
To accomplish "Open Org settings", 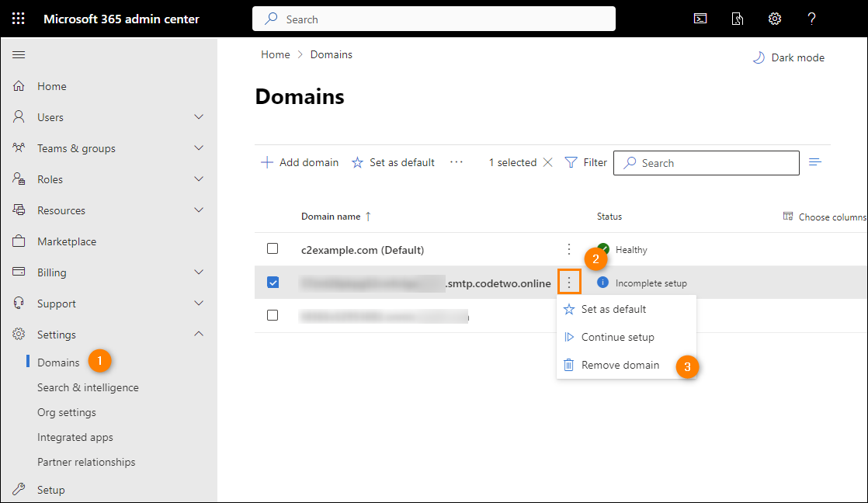I will pyautogui.click(x=67, y=412).
